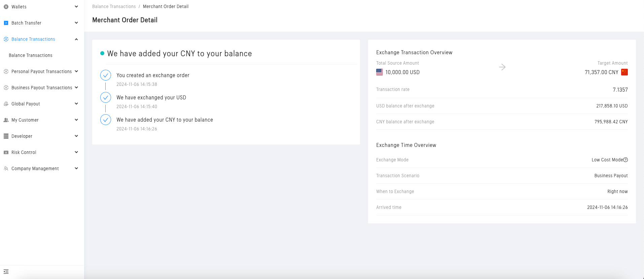Expand Business Payout Transactions chevron
This screenshot has width=644, height=279.
pos(76,88)
